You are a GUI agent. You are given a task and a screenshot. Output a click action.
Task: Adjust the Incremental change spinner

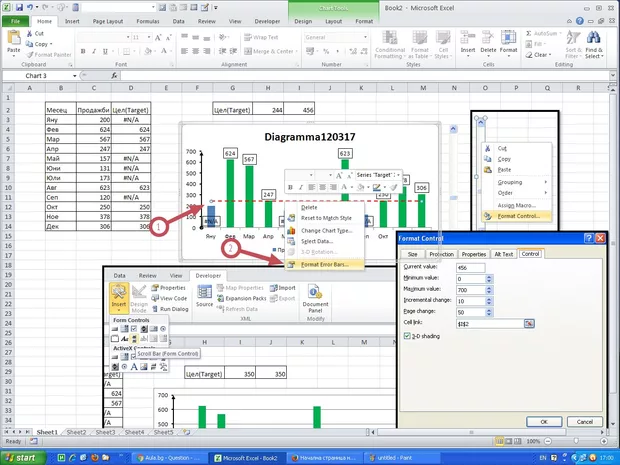point(489,301)
